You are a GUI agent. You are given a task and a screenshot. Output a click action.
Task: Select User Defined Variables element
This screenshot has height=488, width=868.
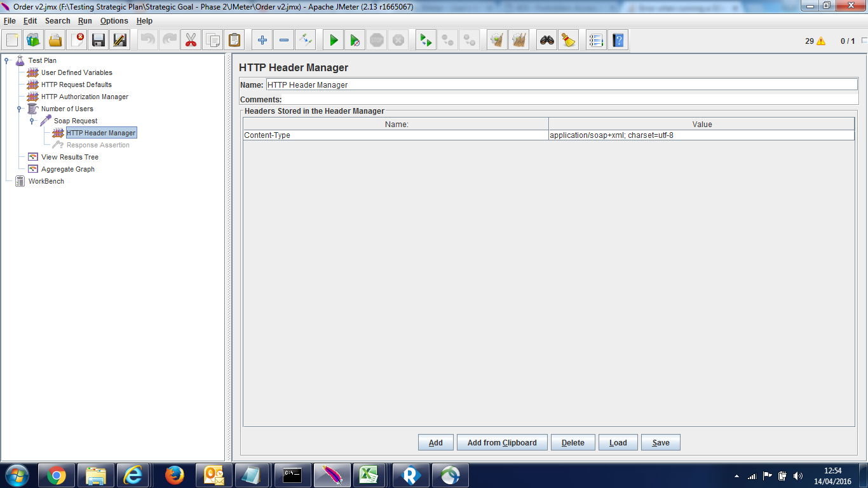[76, 72]
